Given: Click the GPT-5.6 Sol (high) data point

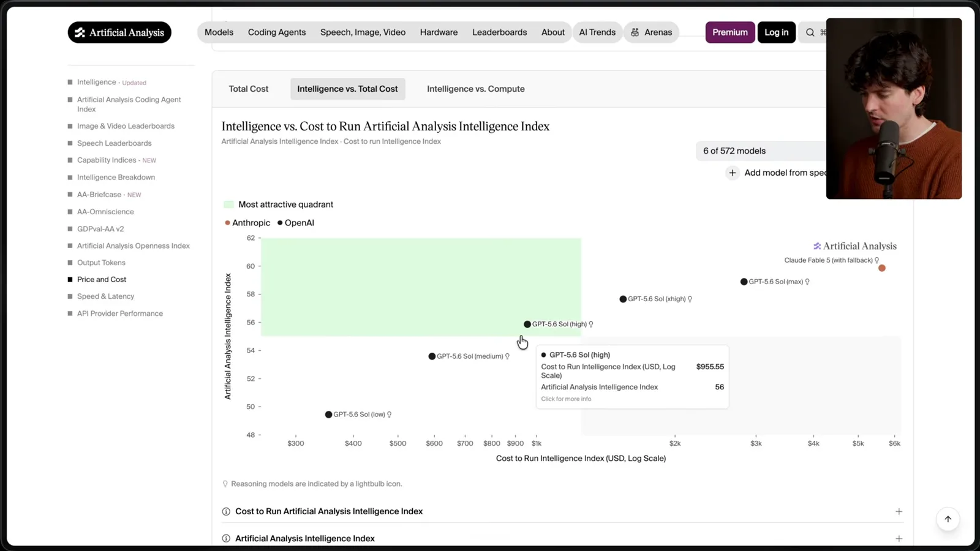Looking at the screenshot, I should 527,324.
